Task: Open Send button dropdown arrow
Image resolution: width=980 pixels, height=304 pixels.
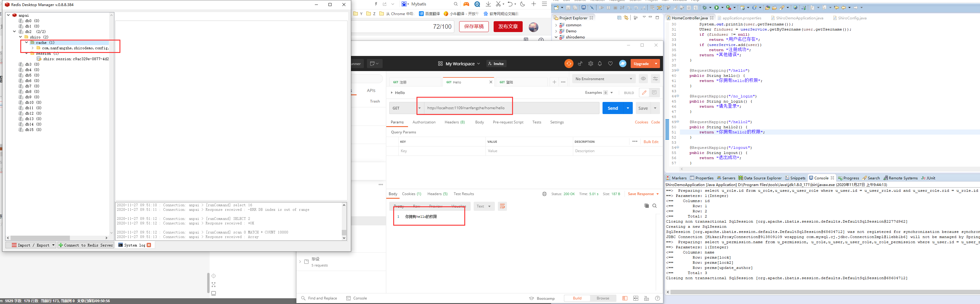Action: point(628,108)
